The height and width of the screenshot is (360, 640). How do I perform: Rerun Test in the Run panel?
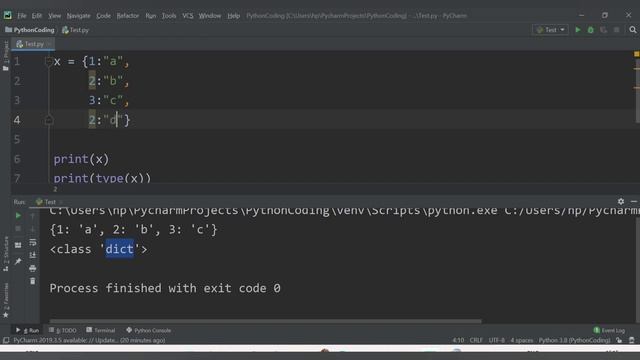(x=18, y=215)
